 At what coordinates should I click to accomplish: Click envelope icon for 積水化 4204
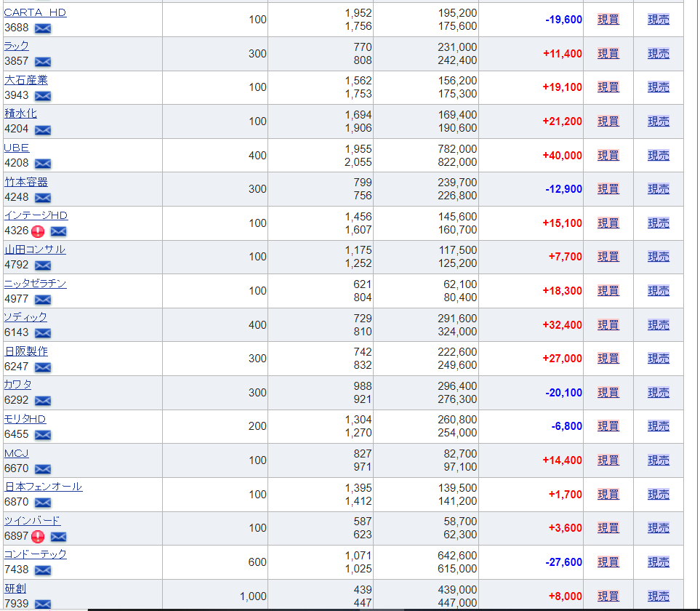[x=43, y=130]
